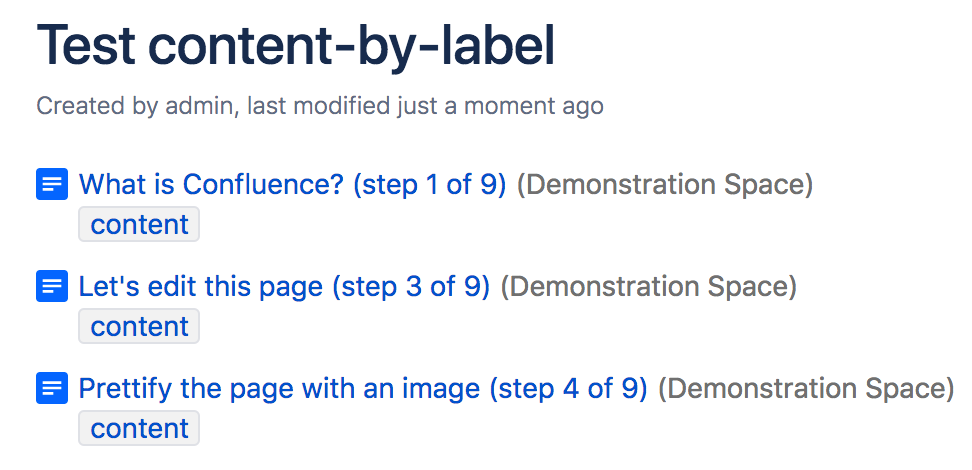
Task: Open Prettify the page with an image link
Action: pos(363,388)
